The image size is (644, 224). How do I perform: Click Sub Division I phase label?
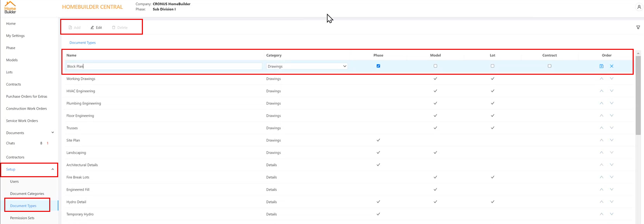tap(164, 9)
